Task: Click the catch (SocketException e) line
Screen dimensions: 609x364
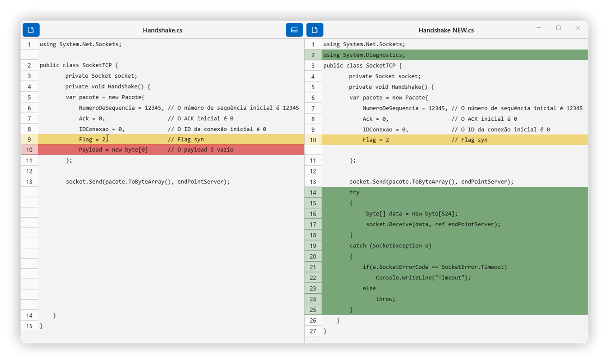Action: tap(390, 246)
